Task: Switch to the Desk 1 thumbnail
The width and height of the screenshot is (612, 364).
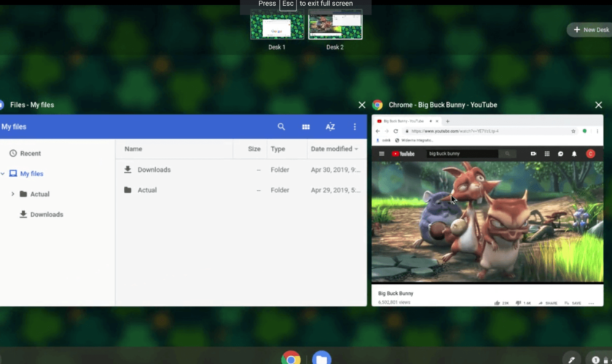Action: pos(277,27)
